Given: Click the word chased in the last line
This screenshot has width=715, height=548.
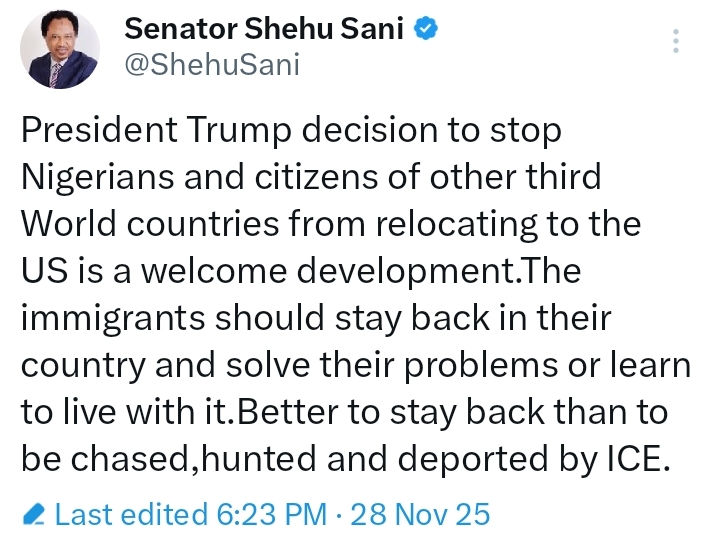Looking at the screenshot, I should [129, 459].
